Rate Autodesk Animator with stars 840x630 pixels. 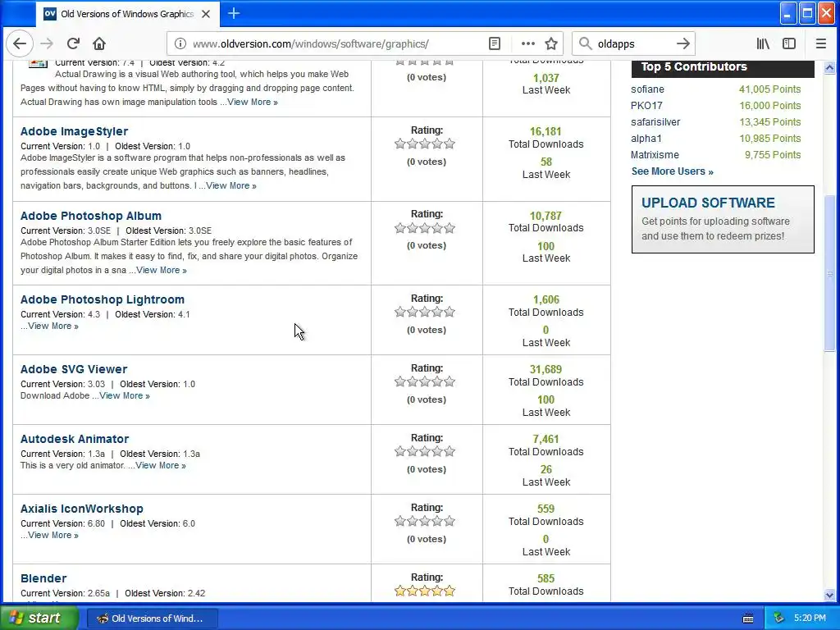(x=425, y=451)
